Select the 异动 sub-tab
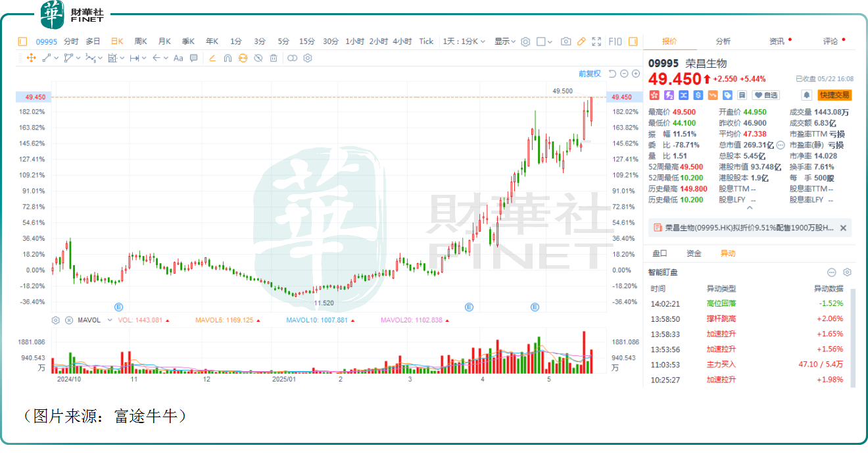Image resolution: width=868 pixels, height=458 pixels. pos(728,253)
